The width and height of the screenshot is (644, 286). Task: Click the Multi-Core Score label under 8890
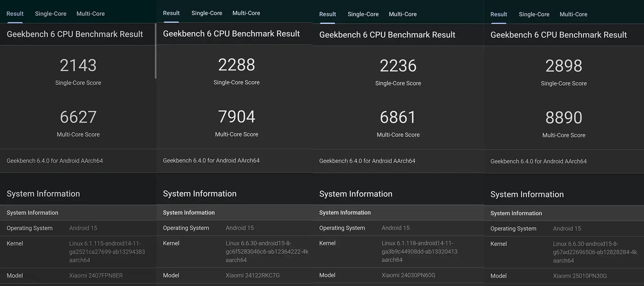coord(564,135)
